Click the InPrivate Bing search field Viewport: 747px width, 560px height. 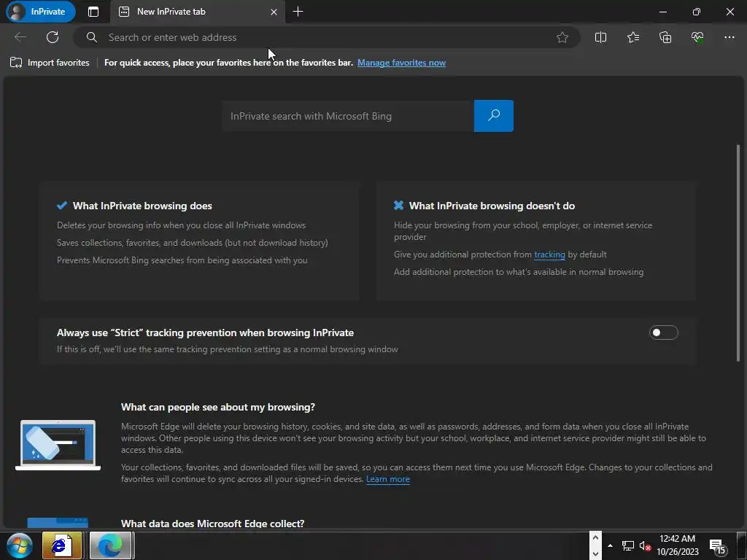point(348,116)
